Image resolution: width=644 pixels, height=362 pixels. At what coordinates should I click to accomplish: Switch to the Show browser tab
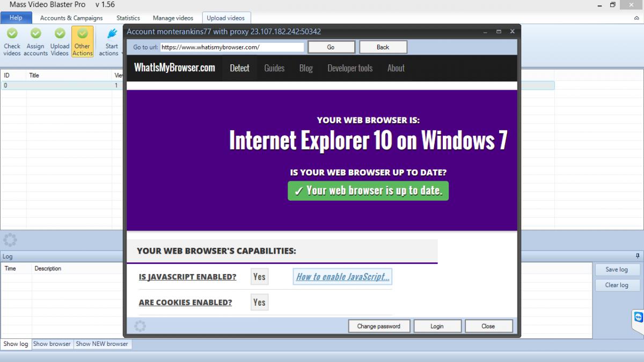pos(52,344)
